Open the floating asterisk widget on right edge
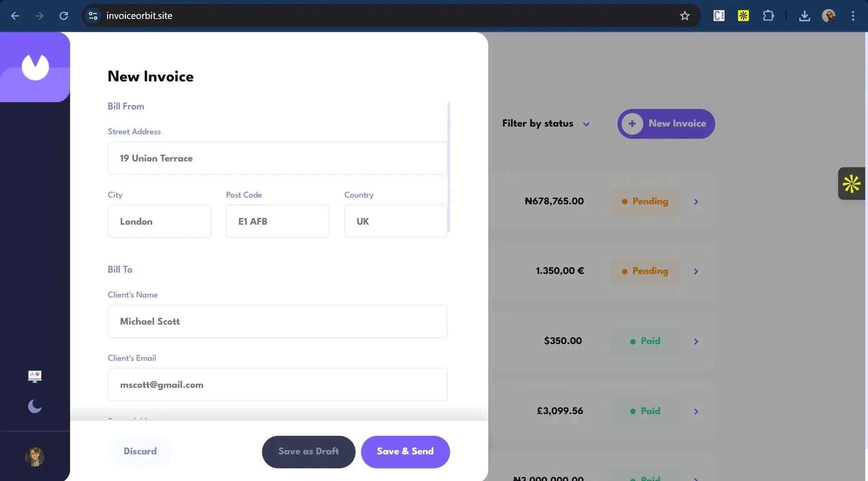The width and height of the screenshot is (868, 481). (x=851, y=184)
